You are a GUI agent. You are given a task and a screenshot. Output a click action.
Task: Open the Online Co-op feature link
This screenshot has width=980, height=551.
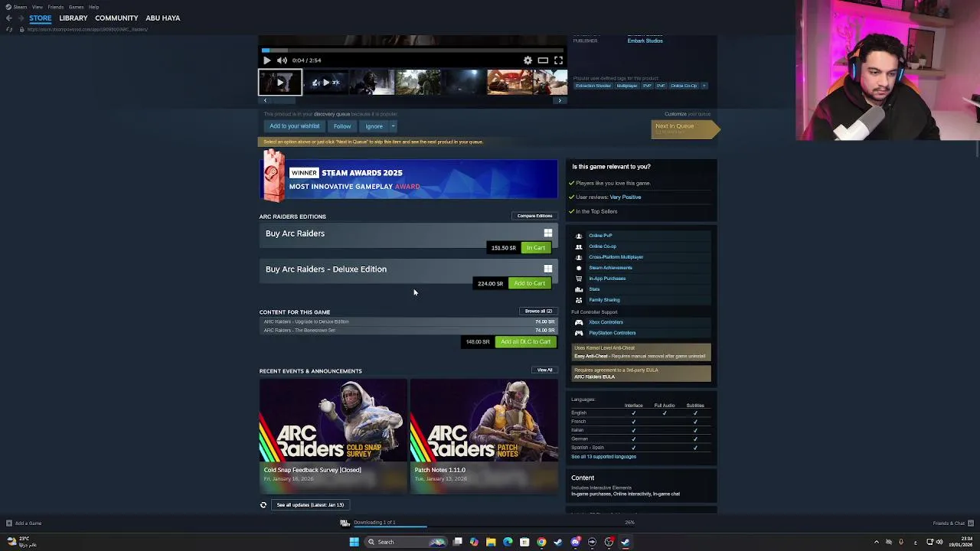[x=603, y=246]
